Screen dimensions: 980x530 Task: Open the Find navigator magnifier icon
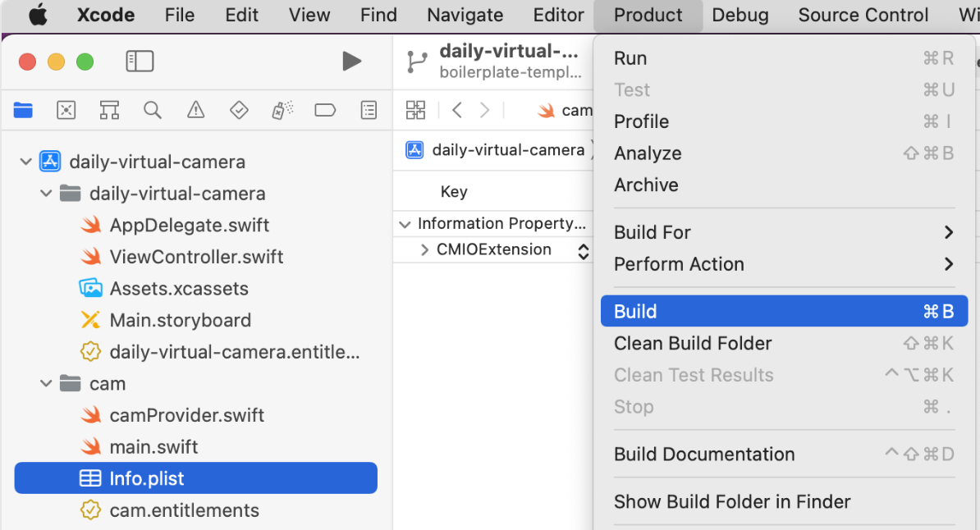pos(153,110)
